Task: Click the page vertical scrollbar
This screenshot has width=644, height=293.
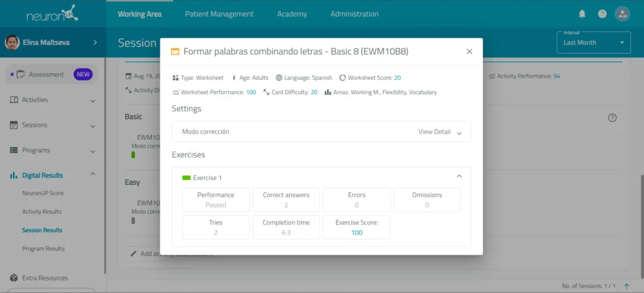Action: (642, 226)
